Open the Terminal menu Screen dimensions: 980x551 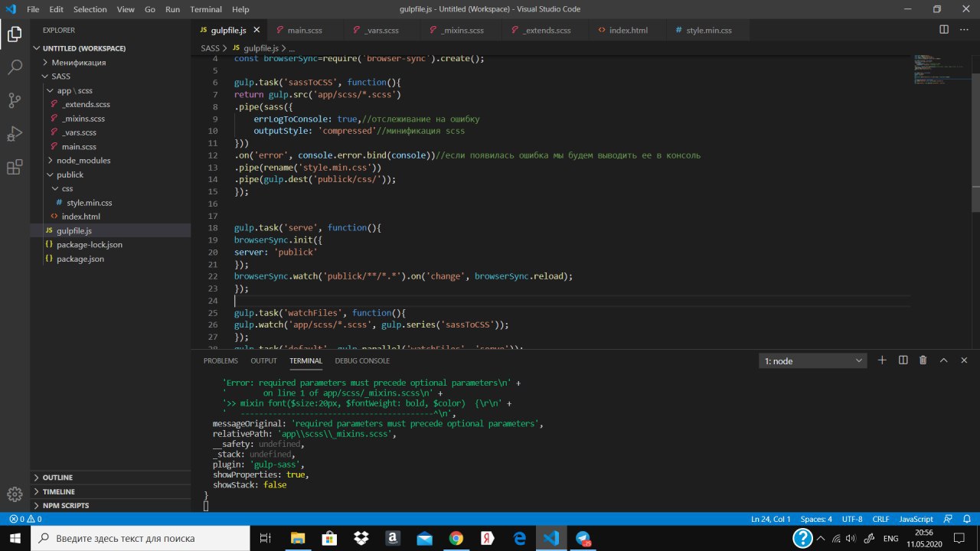tap(206, 9)
